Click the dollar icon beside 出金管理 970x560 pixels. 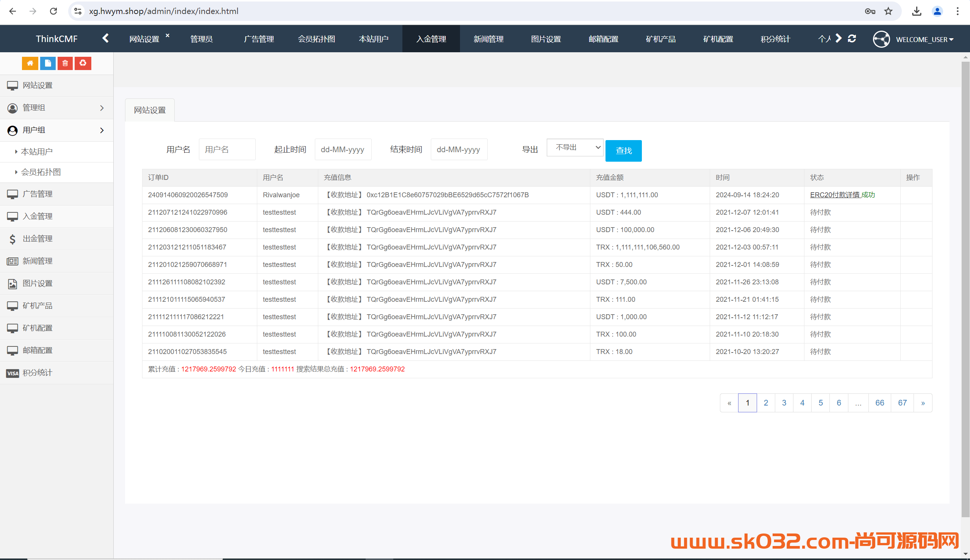pos(12,239)
